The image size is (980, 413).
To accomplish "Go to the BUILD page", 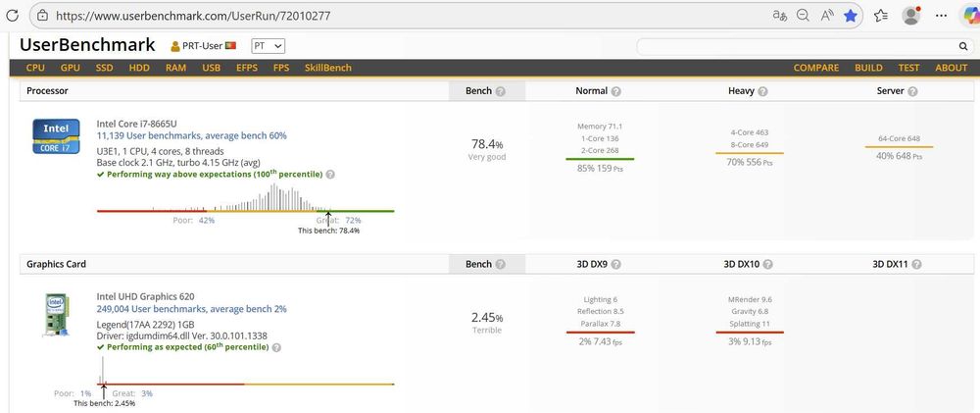I will (868, 68).
